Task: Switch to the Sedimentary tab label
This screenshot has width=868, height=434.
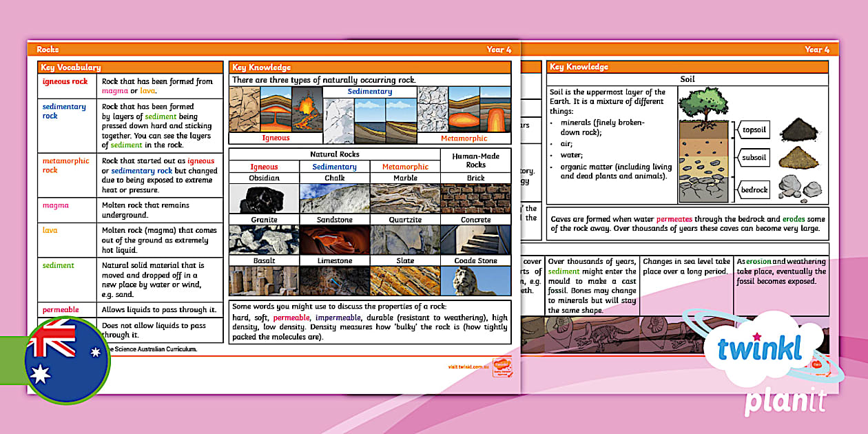Action: coord(371,90)
